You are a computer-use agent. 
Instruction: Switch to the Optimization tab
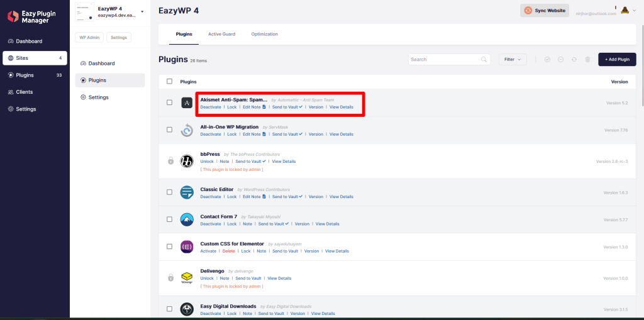click(265, 34)
